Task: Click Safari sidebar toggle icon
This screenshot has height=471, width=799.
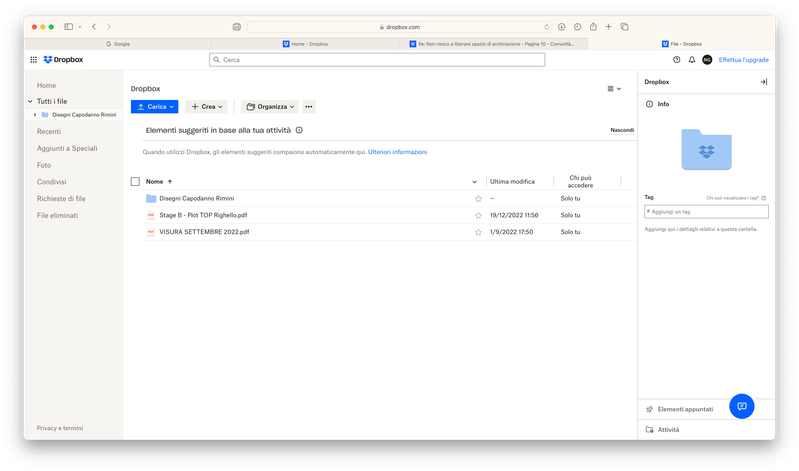Action: 68,27
